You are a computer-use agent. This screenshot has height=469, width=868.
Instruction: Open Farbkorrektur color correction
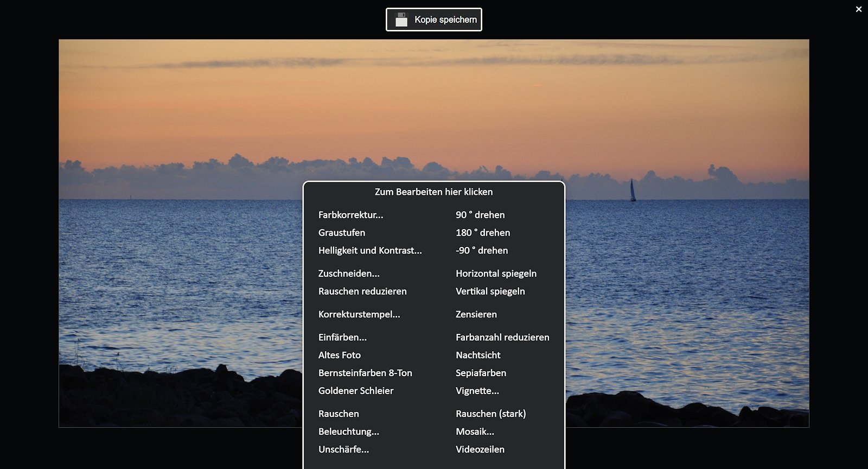click(350, 215)
